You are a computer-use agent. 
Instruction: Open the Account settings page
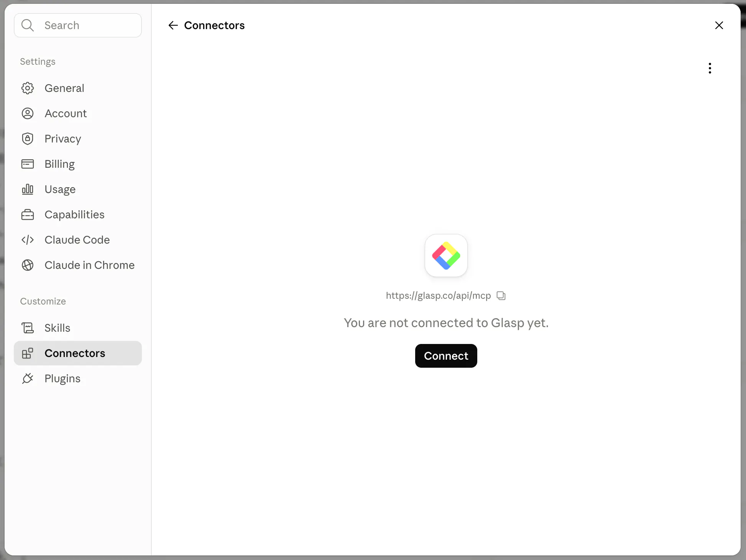(78, 113)
